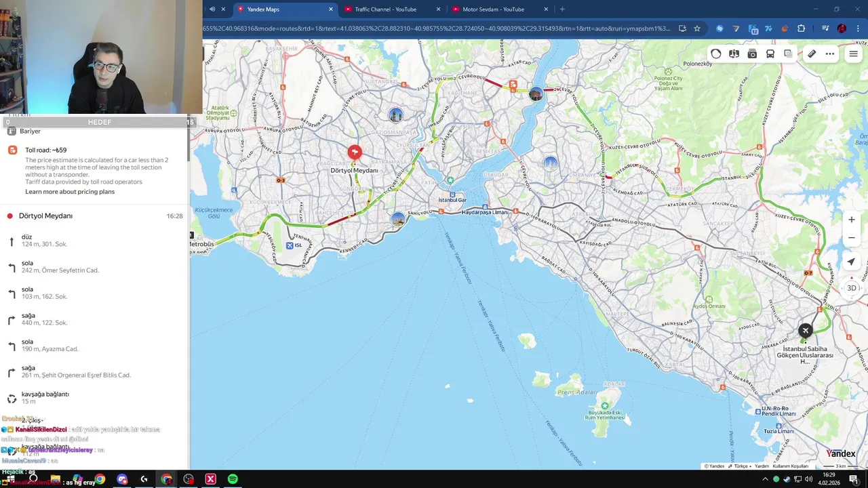This screenshot has height=488, width=868.
Task: Open the hamburger main menu
Action: 853,54
